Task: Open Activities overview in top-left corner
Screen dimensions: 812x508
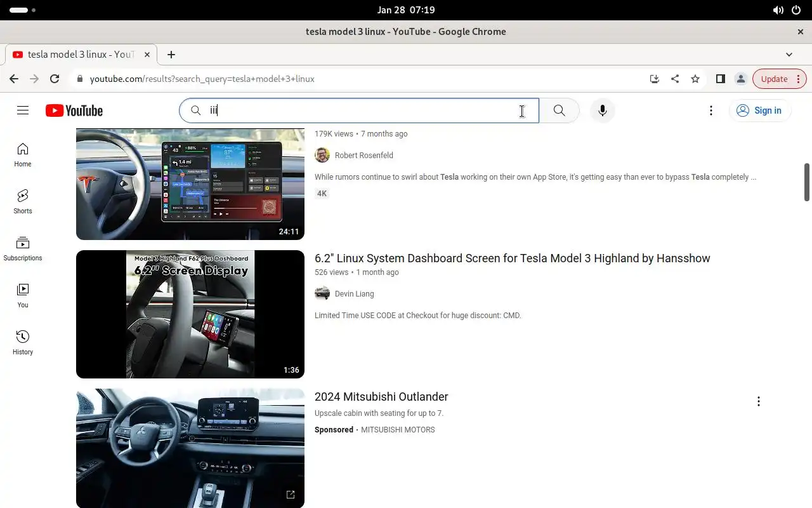Action: [x=23, y=10]
